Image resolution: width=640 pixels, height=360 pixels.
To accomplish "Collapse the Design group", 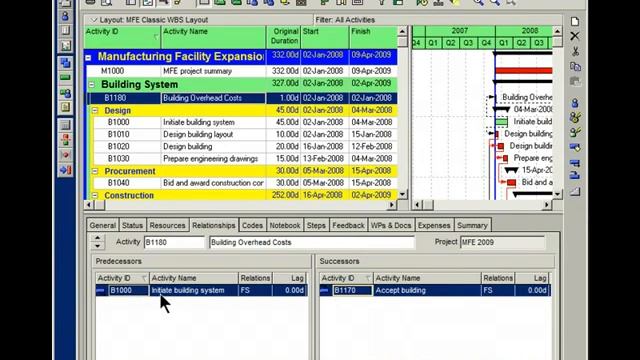I will [95, 111].
